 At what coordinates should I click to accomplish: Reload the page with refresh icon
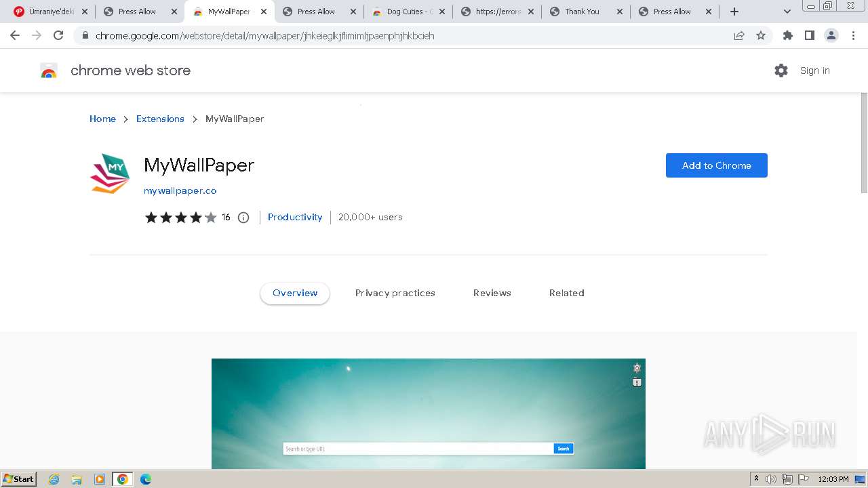[58, 35]
